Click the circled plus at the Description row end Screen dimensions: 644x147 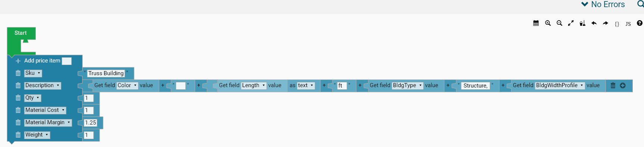click(x=623, y=85)
